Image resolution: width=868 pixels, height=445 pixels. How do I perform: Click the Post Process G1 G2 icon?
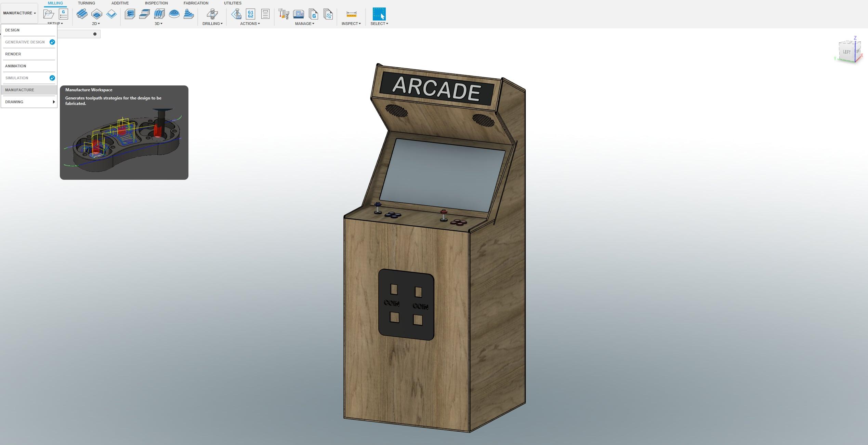pyautogui.click(x=251, y=14)
